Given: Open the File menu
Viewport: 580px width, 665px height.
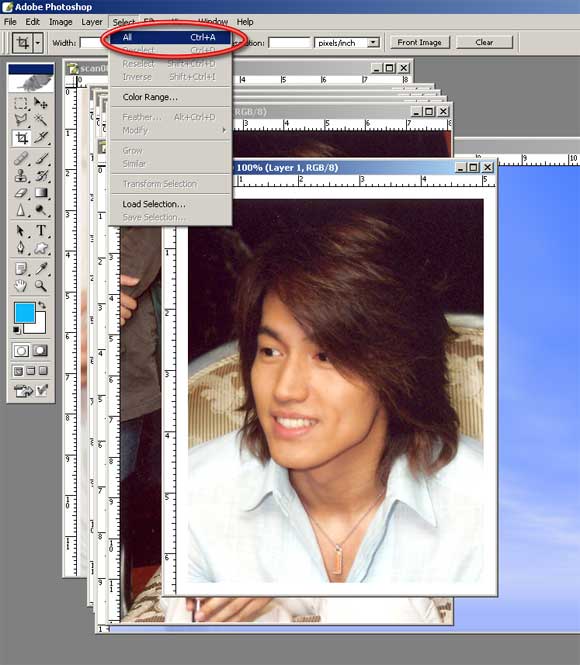Looking at the screenshot, I should (x=10, y=22).
